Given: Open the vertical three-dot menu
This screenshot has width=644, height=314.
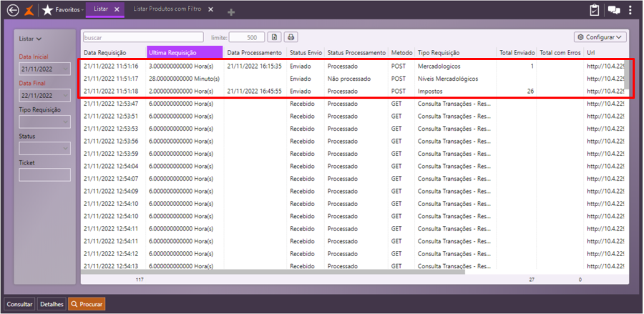Looking at the screenshot, I should tap(630, 10).
